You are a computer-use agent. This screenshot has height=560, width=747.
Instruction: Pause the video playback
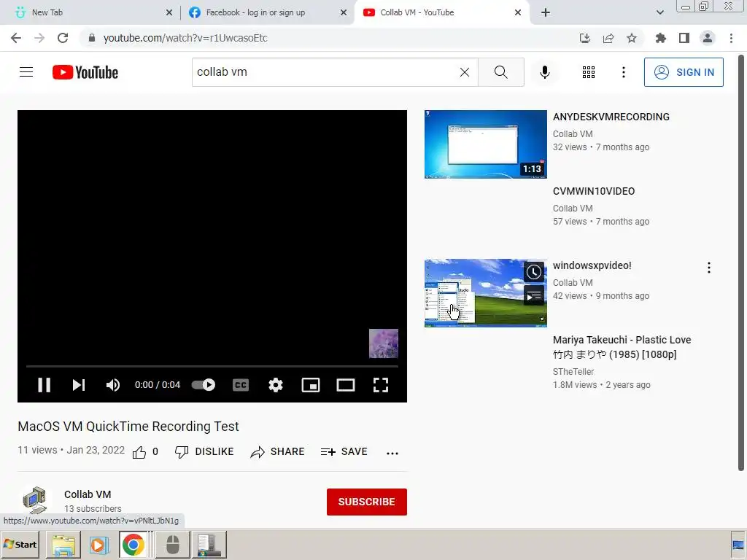point(44,385)
